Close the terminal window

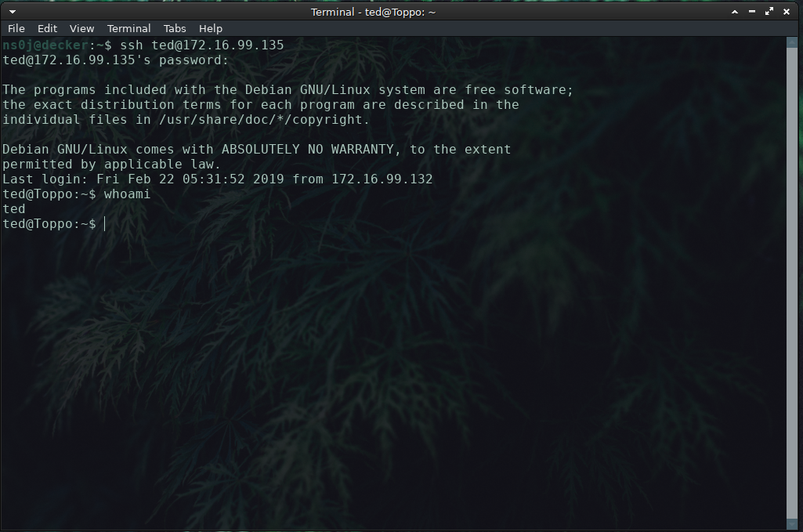tap(787, 11)
